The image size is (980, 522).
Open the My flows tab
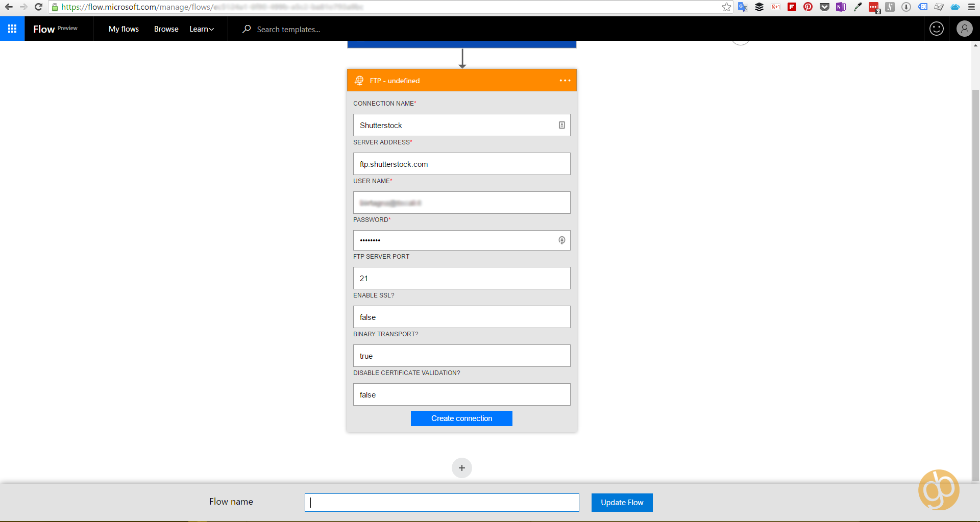click(x=124, y=29)
